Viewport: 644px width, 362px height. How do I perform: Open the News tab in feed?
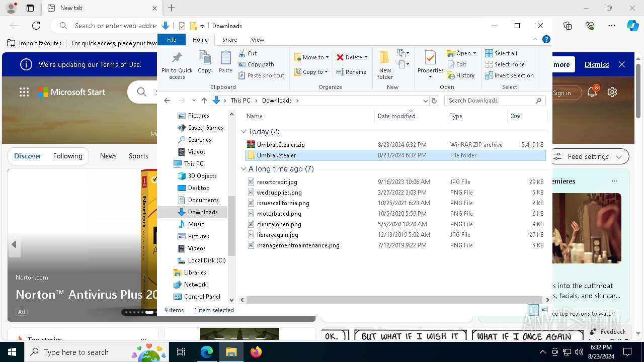pos(108,156)
